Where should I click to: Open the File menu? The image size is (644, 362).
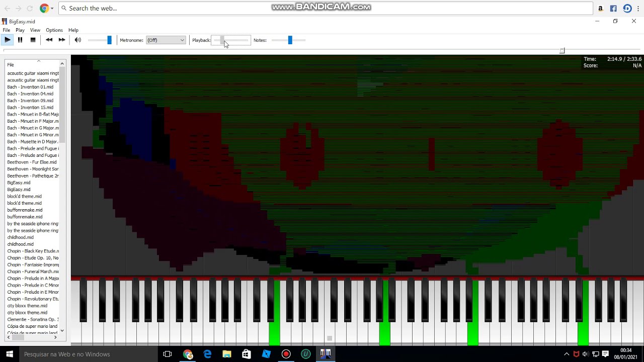tap(7, 30)
